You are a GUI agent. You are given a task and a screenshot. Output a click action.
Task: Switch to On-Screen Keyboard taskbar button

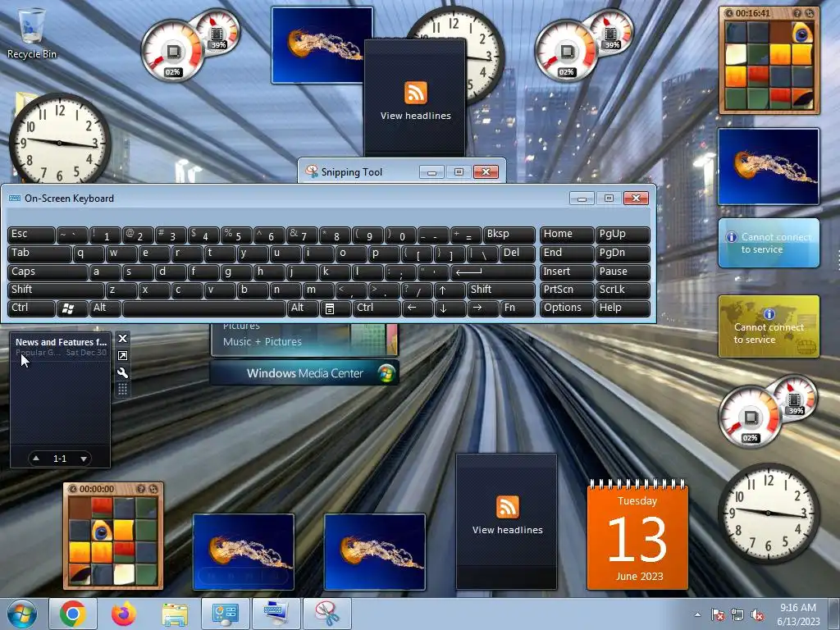[x=276, y=614]
